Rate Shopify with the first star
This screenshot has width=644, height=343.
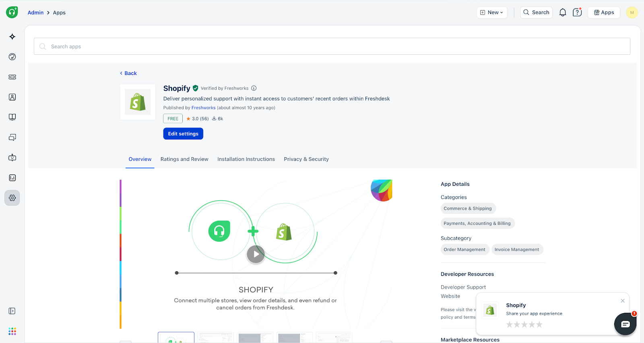click(510, 324)
